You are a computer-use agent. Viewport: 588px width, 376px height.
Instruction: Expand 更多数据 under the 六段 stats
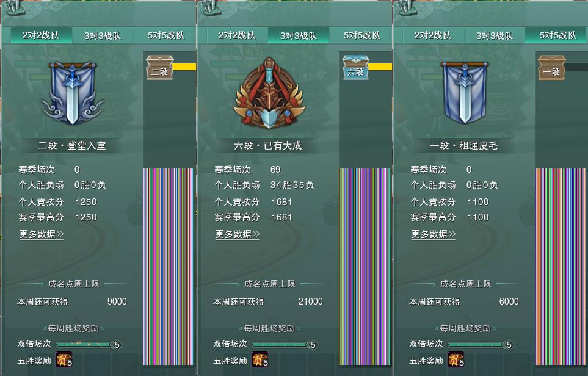tap(238, 234)
